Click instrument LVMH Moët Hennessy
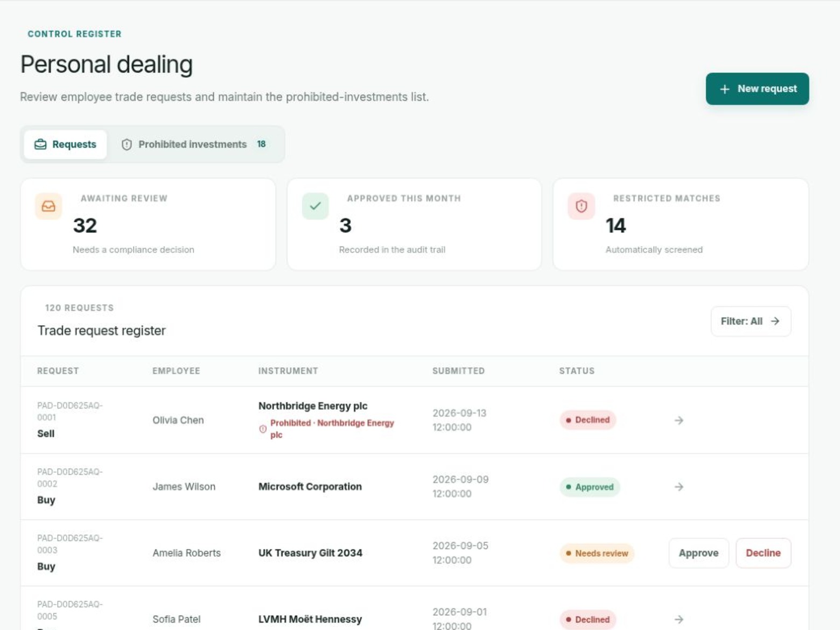The image size is (840, 630). pyautogui.click(x=310, y=619)
